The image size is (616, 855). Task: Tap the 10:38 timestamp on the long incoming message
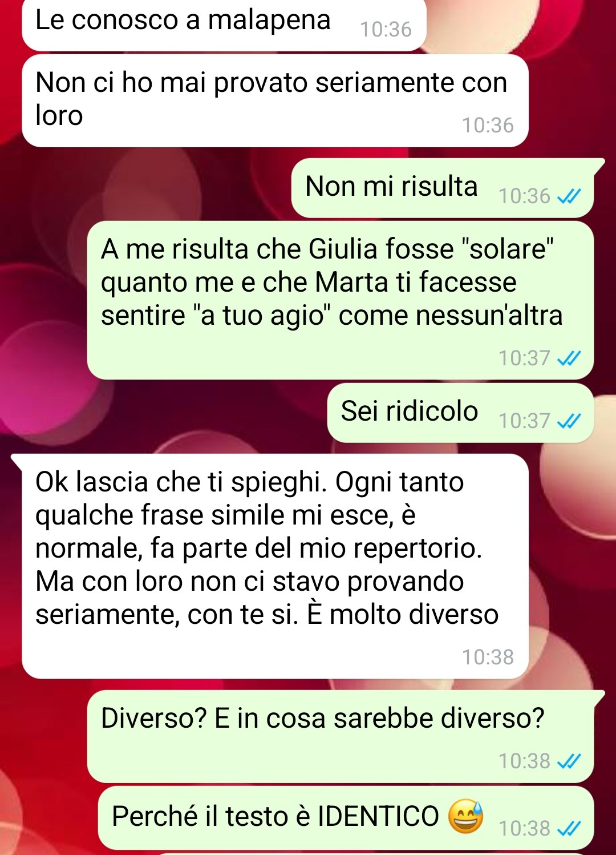(488, 657)
